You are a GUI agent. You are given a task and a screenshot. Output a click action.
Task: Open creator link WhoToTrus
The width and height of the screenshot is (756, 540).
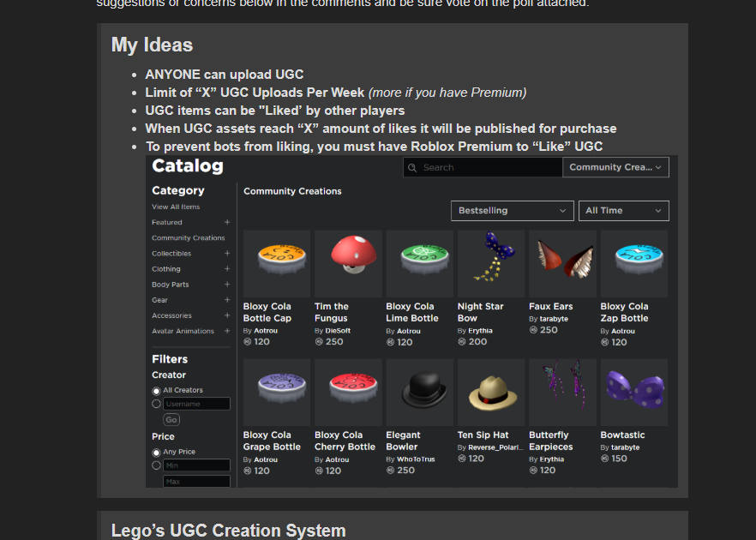(416, 459)
